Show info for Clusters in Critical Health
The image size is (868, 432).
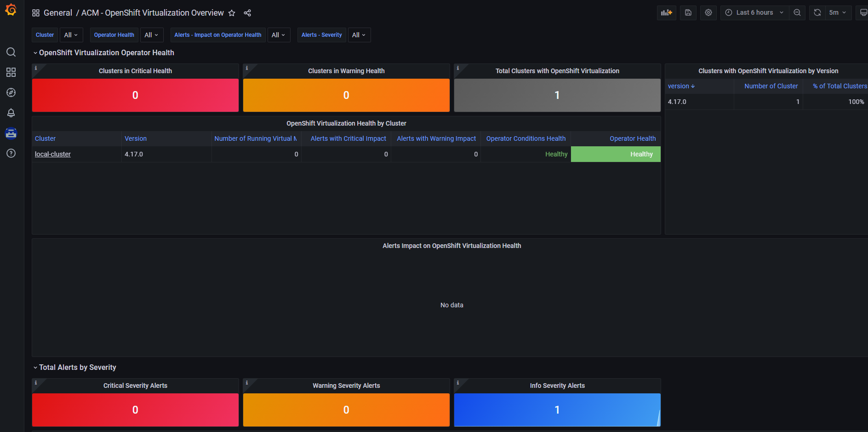tap(36, 68)
